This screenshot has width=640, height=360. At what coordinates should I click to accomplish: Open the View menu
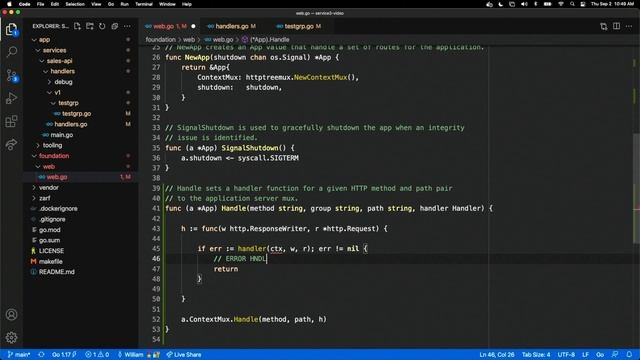pyautogui.click(x=96, y=4)
